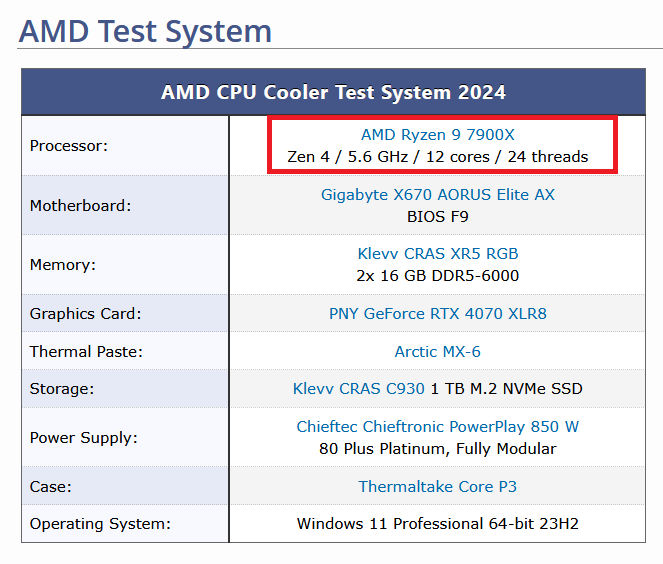Screen dimensions: 663x564
Task: Click the BIOS F9 text
Action: [x=438, y=216]
